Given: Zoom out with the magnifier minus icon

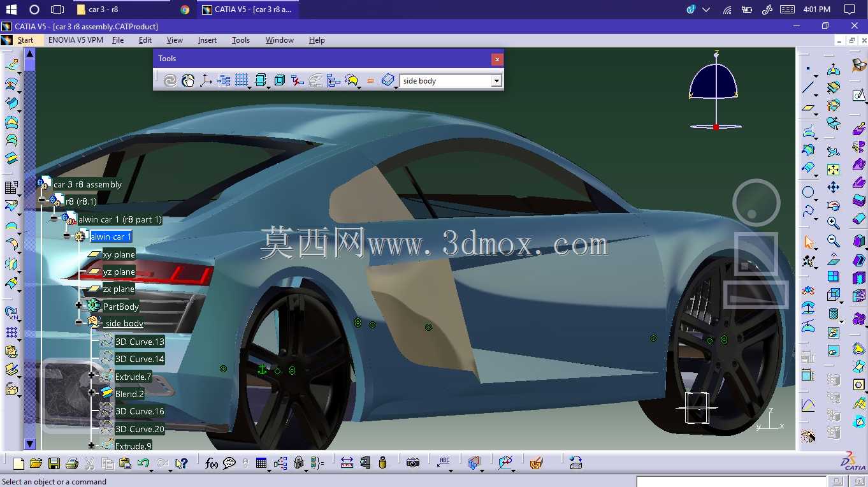Looking at the screenshot, I should click(x=833, y=241).
